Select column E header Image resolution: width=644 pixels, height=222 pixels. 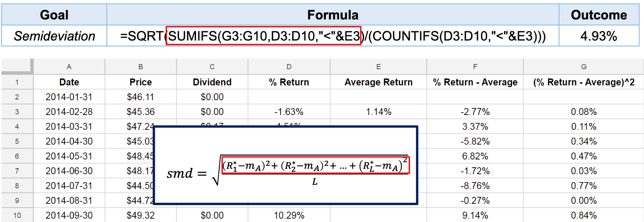tap(378, 67)
